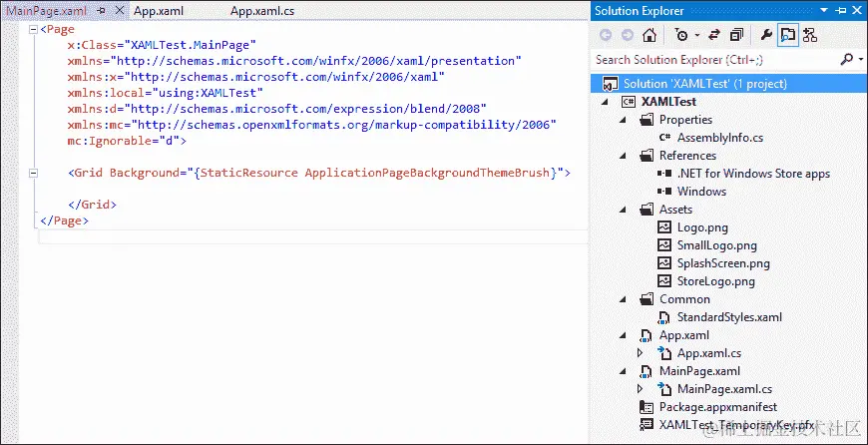Select App.xaml in Solution Explorer tree

[x=684, y=335]
